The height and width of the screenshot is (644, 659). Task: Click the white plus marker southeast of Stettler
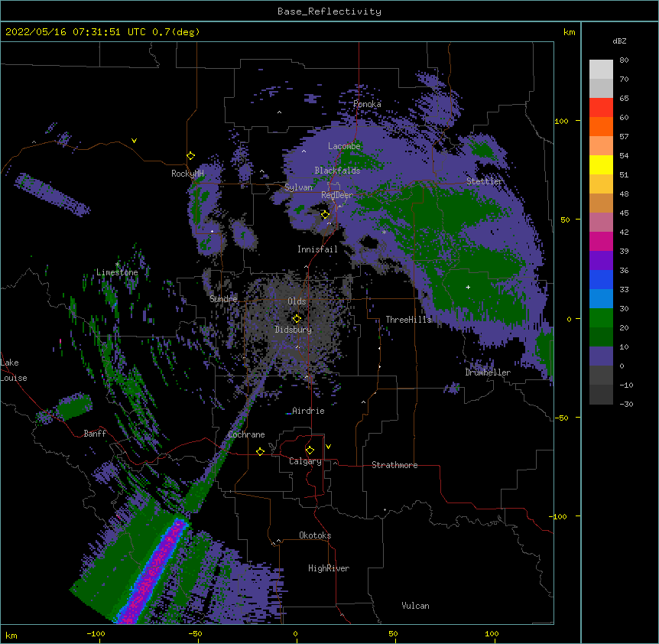point(468,287)
